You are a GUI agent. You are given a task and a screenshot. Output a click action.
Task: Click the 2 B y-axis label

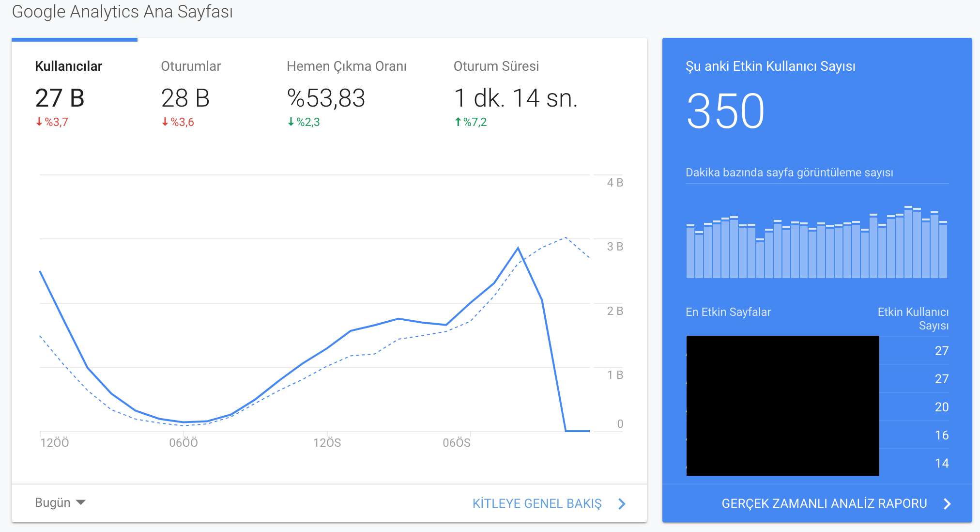pos(615,311)
